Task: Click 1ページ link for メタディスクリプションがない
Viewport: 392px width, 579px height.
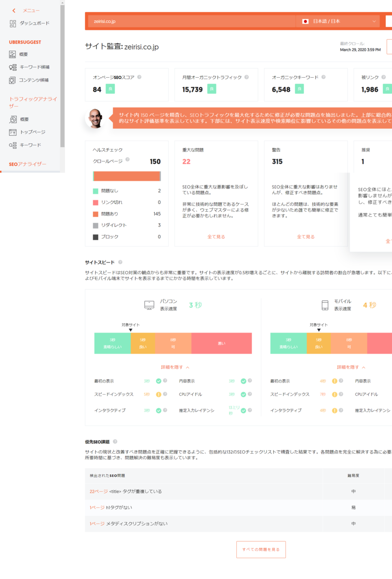Action: pos(97,524)
